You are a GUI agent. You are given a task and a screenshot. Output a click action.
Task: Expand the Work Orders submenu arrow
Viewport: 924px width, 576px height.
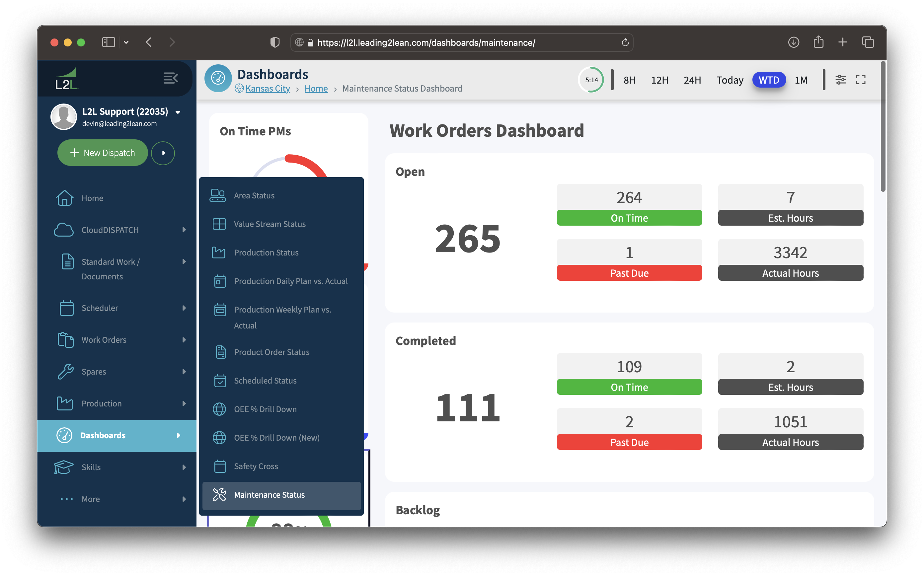pyautogui.click(x=184, y=339)
